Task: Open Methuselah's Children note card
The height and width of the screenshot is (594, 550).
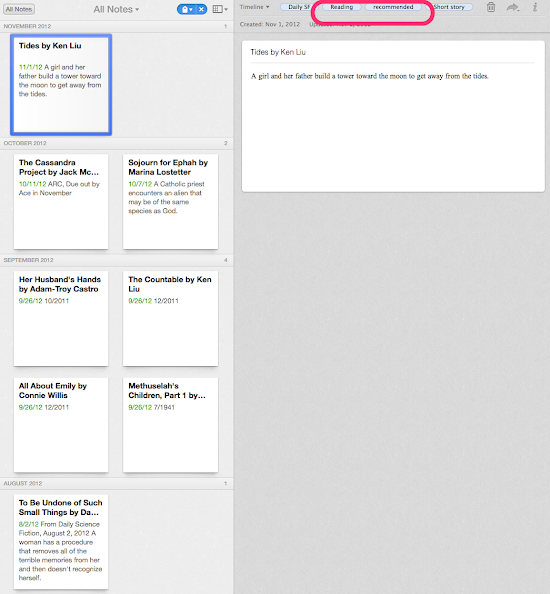Action: pyautogui.click(x=170, y=425)
